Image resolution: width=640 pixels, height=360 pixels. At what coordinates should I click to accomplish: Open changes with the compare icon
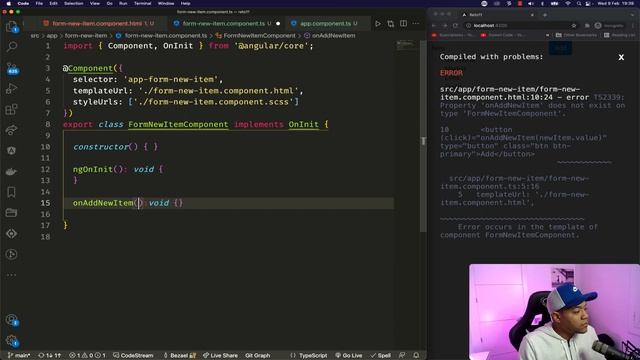(x=391, y=24)
